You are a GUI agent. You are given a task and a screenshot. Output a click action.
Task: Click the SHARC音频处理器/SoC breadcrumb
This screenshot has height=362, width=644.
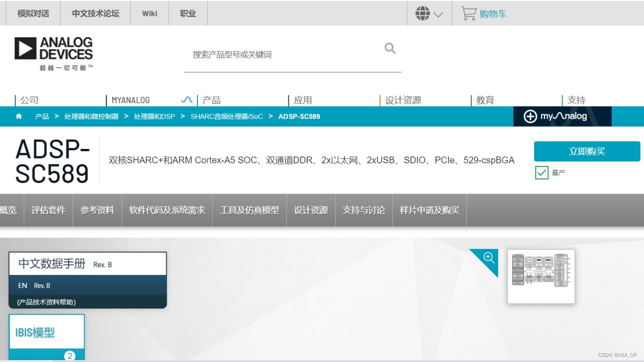pyautogui.click(x=227, y=116)
